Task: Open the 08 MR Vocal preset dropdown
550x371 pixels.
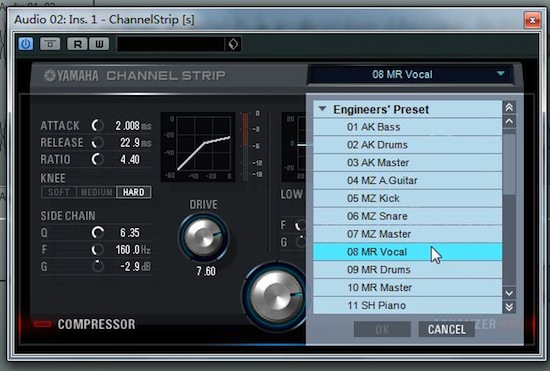Action: pyautogui.click(x=410, y=74)
